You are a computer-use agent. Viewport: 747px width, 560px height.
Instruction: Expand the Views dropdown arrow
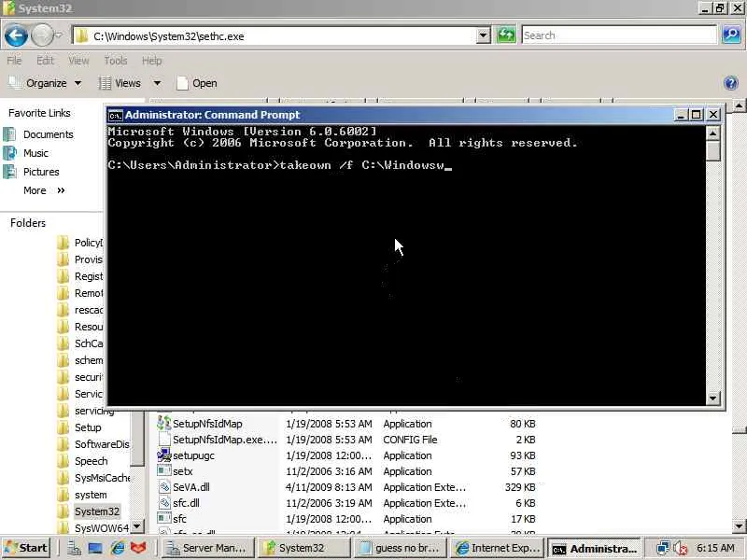click(157, 83)
